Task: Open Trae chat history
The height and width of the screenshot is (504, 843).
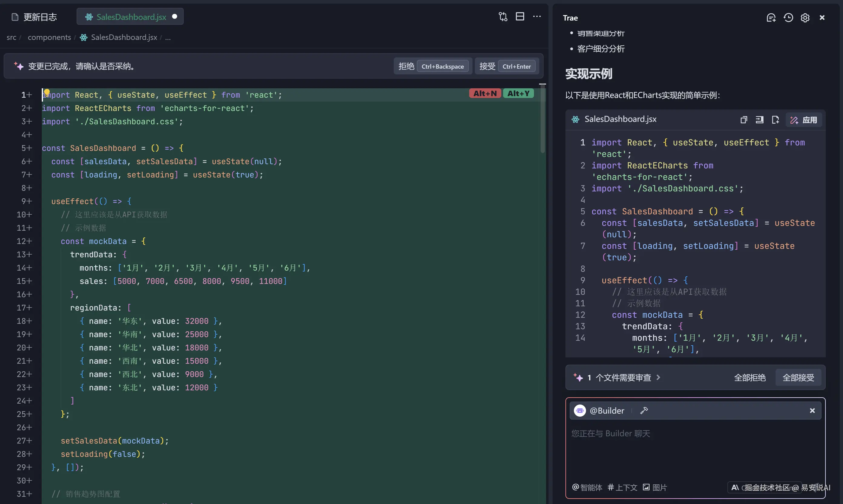Action: pyautogui.click(x=788, y=18)
